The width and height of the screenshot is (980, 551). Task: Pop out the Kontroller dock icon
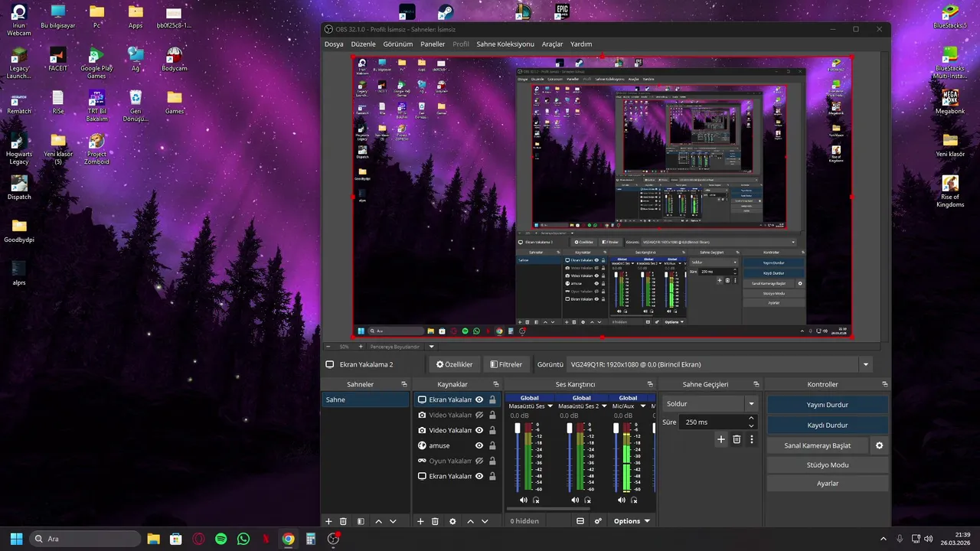[885, 384]
